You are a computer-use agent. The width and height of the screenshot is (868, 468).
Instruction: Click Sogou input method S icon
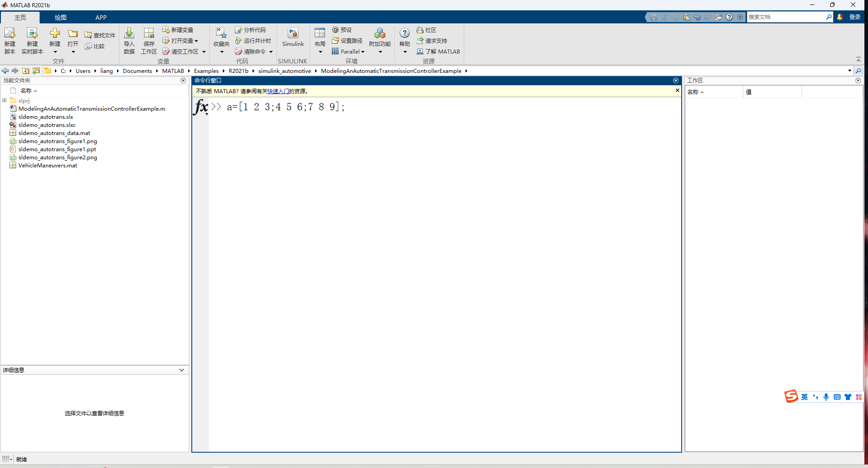[x=791, y=396]
